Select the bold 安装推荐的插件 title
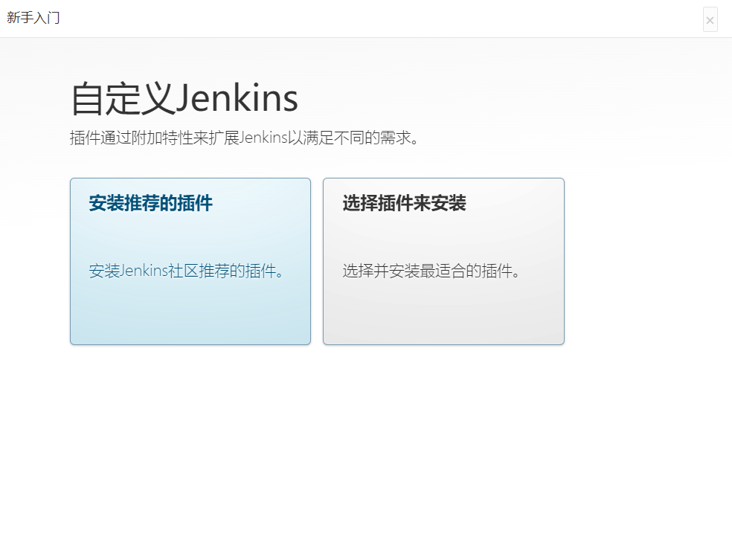This screenshot has height=560, width=732. [x=151, y=203]
